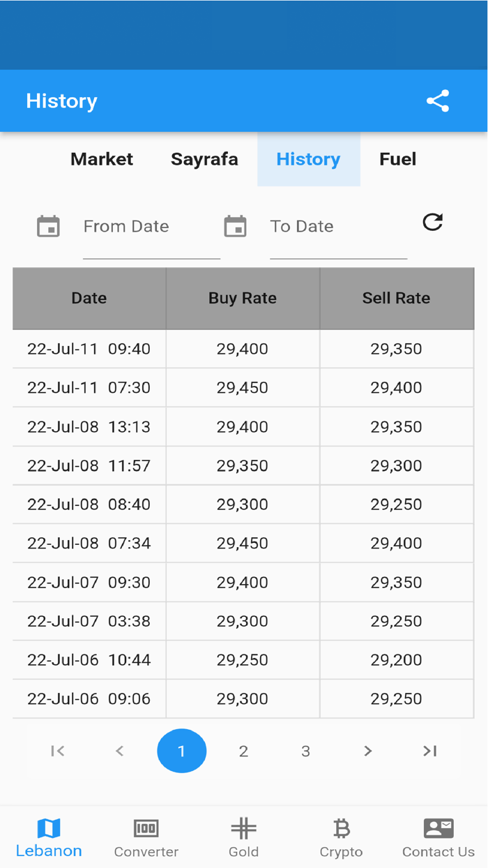Jump to the last page
Screen dimensions: 488x868
[429, 751]
